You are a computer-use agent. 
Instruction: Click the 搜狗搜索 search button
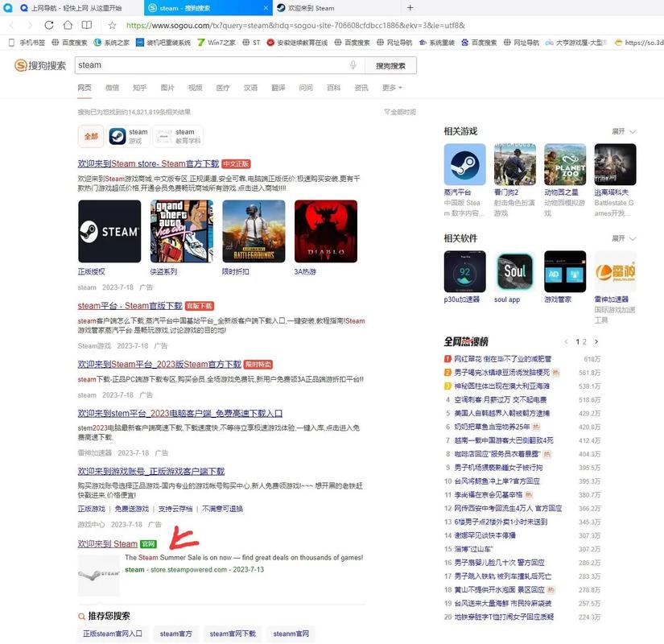coord(390,66)
